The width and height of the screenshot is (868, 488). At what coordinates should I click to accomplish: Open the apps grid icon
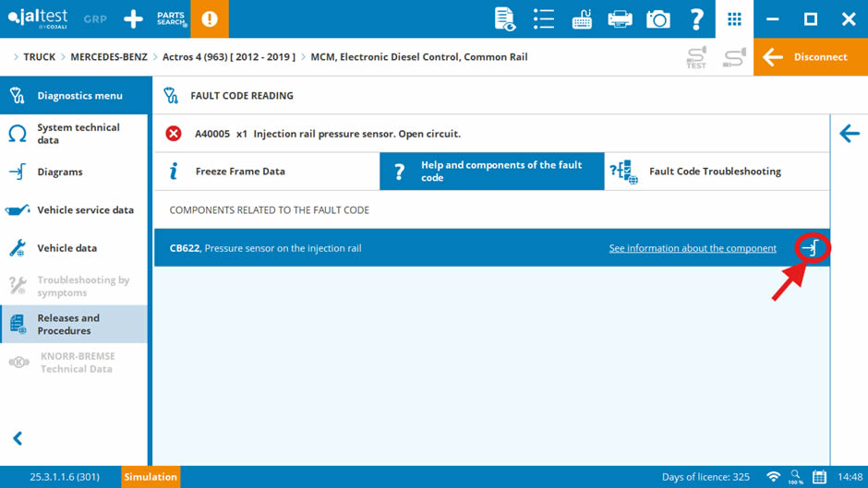pos(734,18)
